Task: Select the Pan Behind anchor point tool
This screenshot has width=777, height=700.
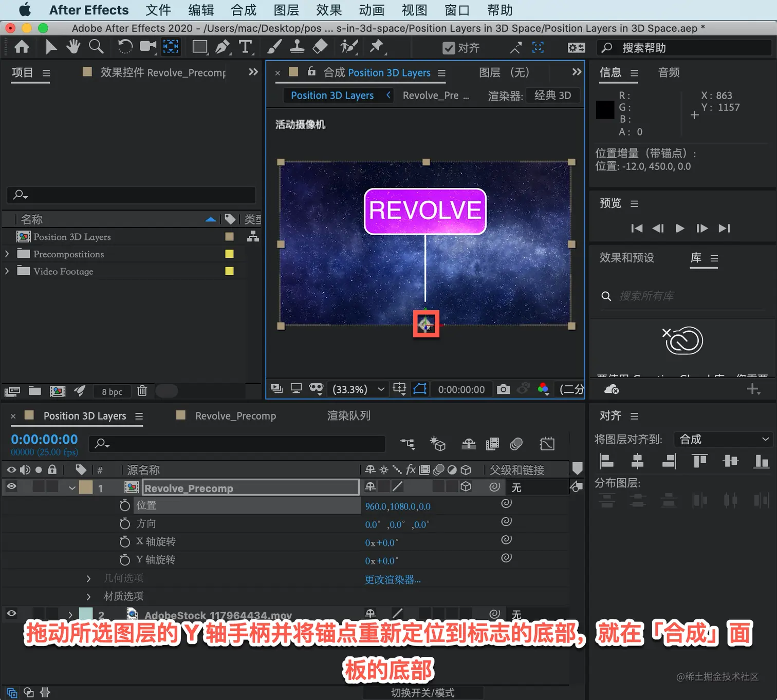Action: coord(171,47)
